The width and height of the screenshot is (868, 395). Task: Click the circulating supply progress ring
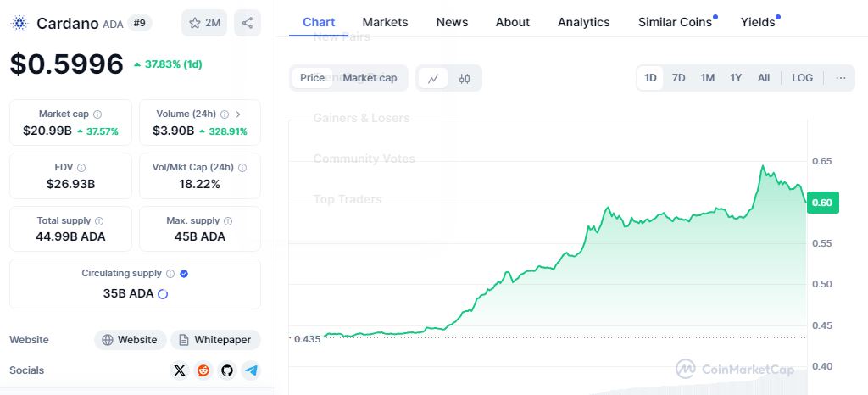pos(163,294)
